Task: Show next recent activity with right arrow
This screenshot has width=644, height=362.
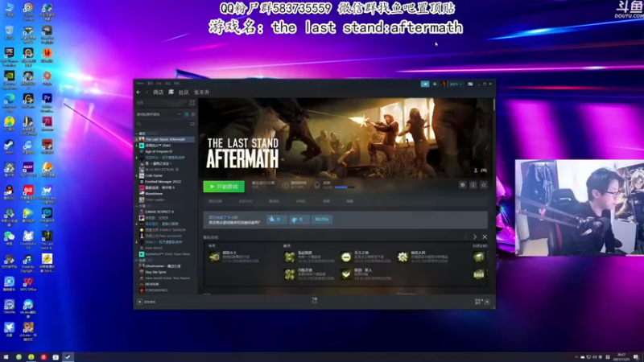Action: coord(475,237)
